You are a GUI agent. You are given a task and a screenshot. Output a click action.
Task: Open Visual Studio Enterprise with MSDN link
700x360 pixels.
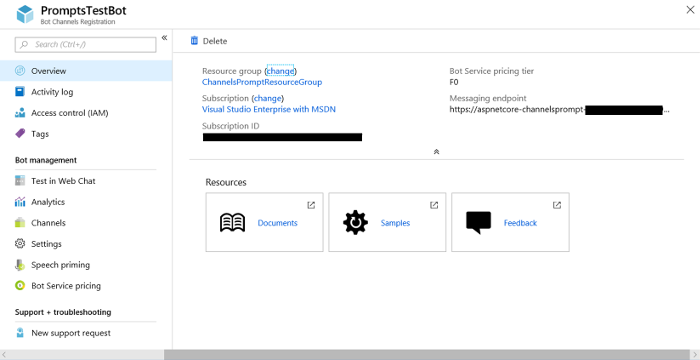[269, 109]
